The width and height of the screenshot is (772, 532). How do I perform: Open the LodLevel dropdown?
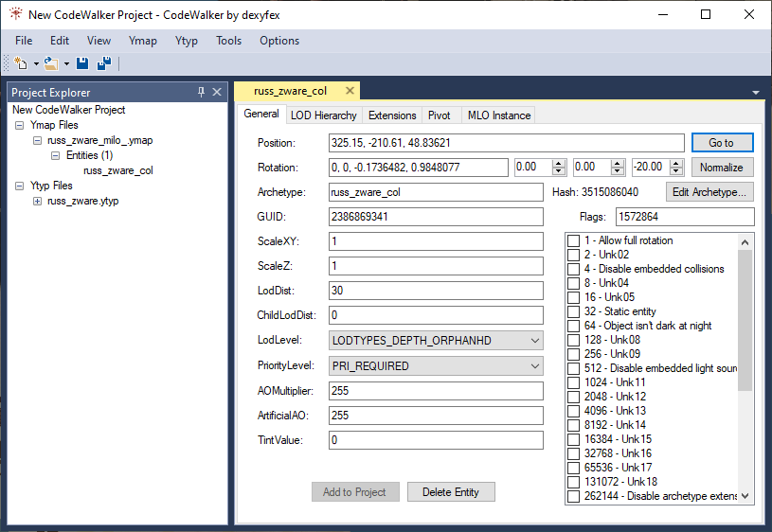[437, 341]
